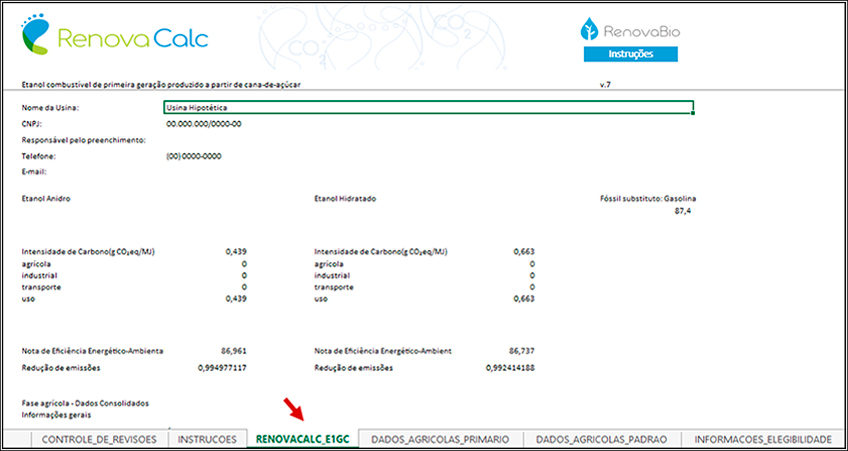848x451 pixels.
Task: Click the CNPJ value cell
Action: pyautogui.click(x=203, y=124)
